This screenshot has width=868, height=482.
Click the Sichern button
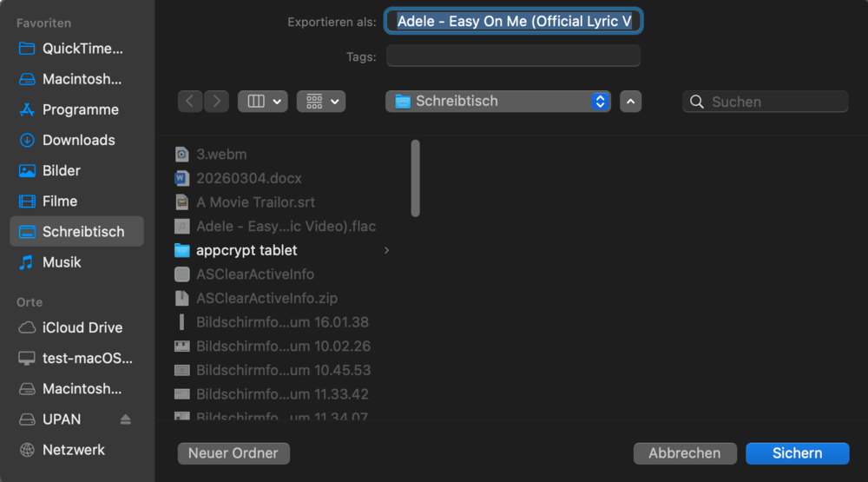(x=797, y=453)
